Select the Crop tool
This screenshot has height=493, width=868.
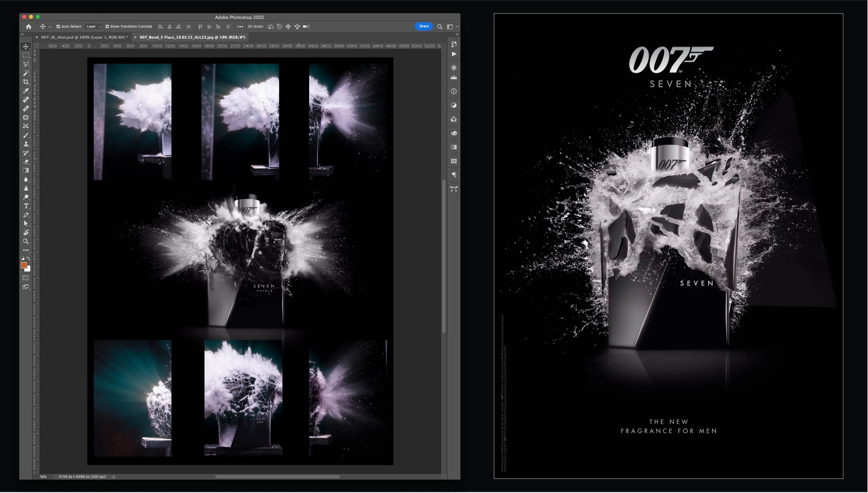26,80
